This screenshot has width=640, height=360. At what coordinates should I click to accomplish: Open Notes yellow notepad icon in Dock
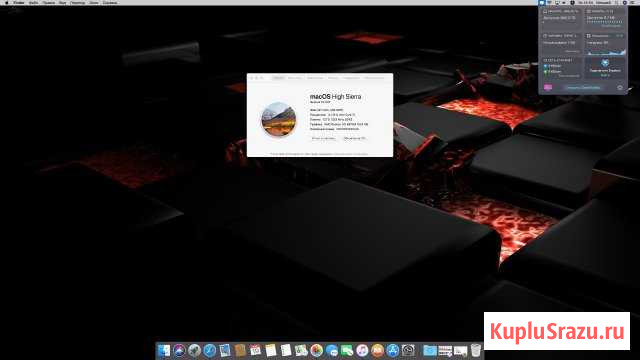click(271, 351)
